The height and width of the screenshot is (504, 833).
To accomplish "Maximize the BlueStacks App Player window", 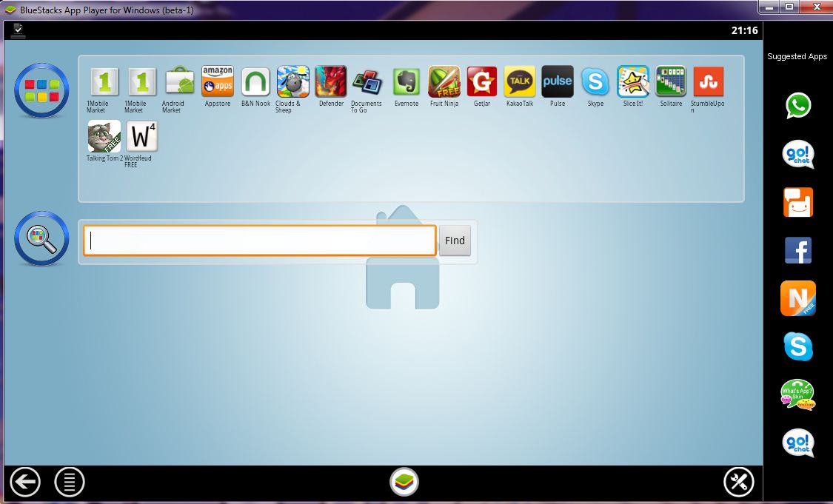I will [789, 7].
